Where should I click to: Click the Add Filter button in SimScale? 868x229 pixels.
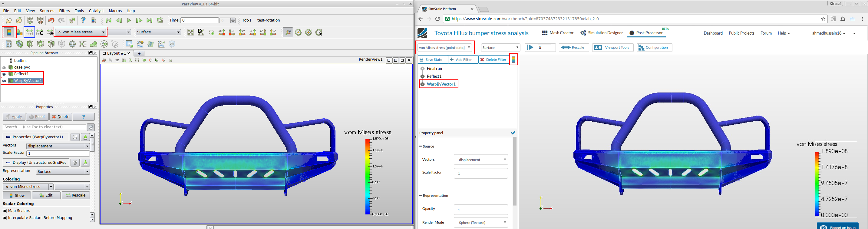tap(463, 60)
